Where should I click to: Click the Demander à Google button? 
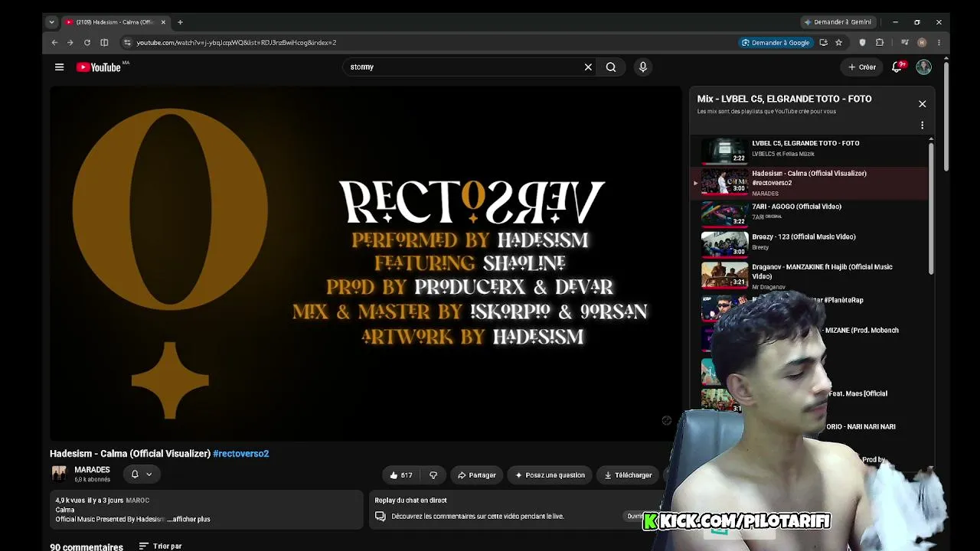point(776,43)
